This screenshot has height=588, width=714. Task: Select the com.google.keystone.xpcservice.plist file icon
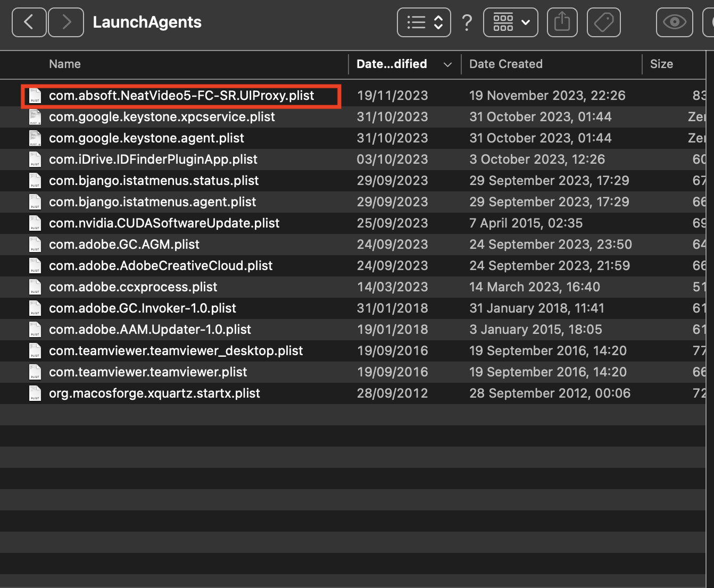(35, 117)
